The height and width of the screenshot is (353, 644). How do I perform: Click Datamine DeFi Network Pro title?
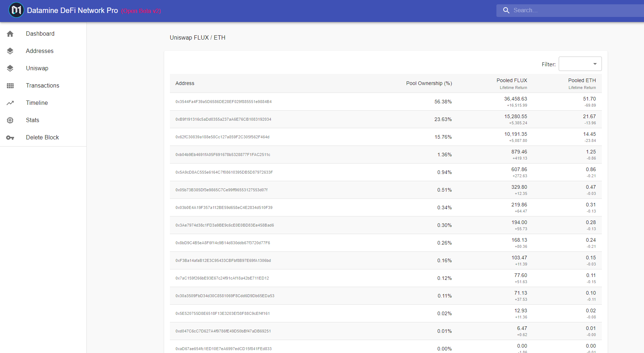coord(72,10)
